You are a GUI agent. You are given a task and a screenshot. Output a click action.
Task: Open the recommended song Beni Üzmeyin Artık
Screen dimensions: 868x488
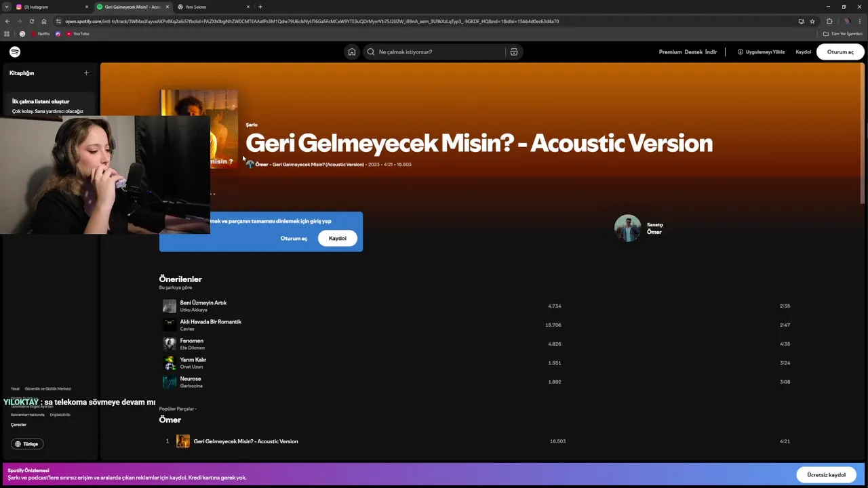[x=203, y=303]
